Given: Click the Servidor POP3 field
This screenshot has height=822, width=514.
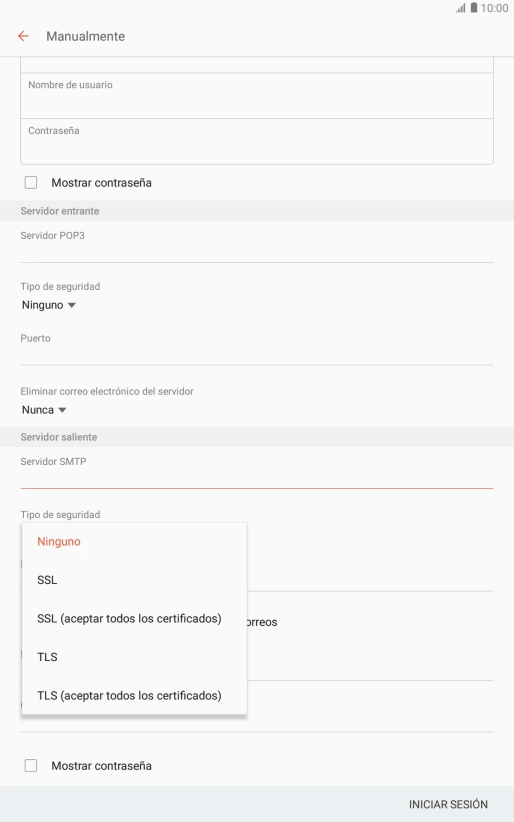Looking at the screenshot, I should point(257,245).
